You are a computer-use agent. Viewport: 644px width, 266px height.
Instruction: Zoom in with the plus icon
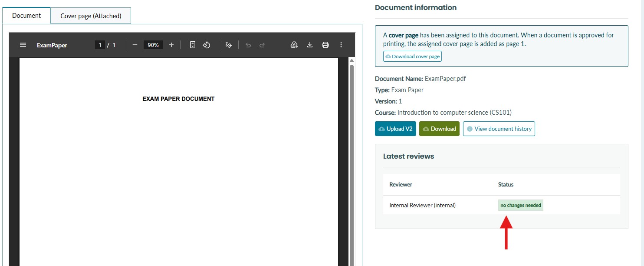tap(171, 45)
